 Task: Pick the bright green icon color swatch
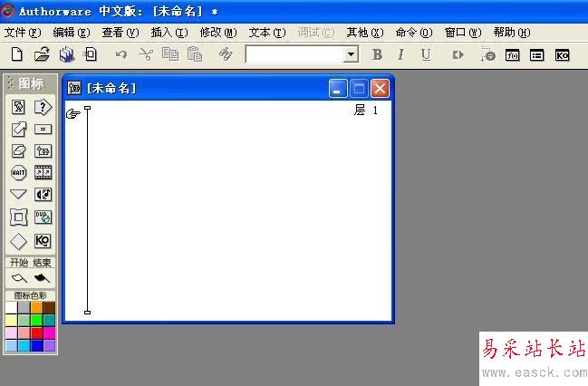pos(37,321)
